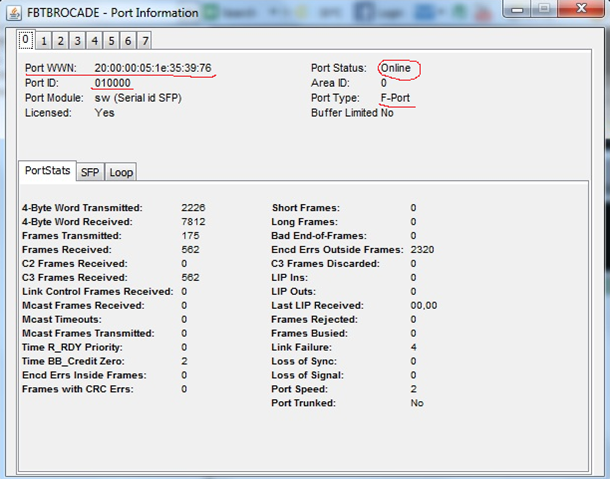Switch to the SFP tab
Image resolution: width=610 pixels, height=479 pixels.
pyautogui.click(x=90, y=172)
